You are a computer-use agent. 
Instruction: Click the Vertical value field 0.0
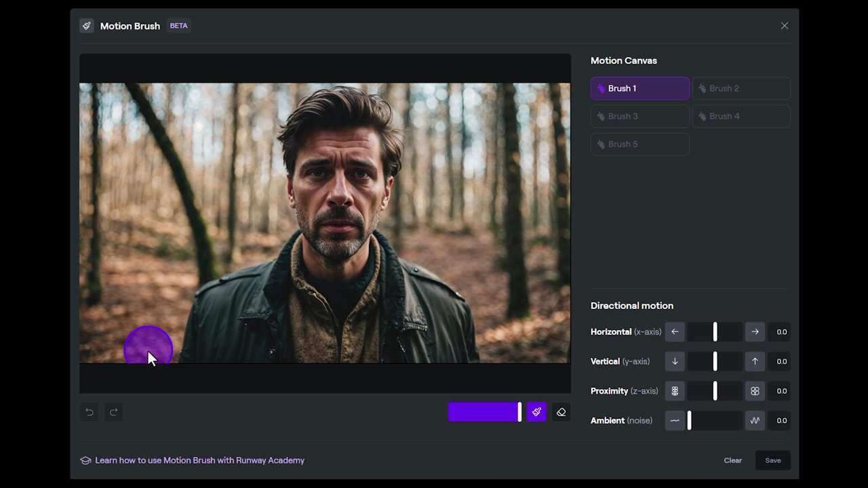[780, 361]
